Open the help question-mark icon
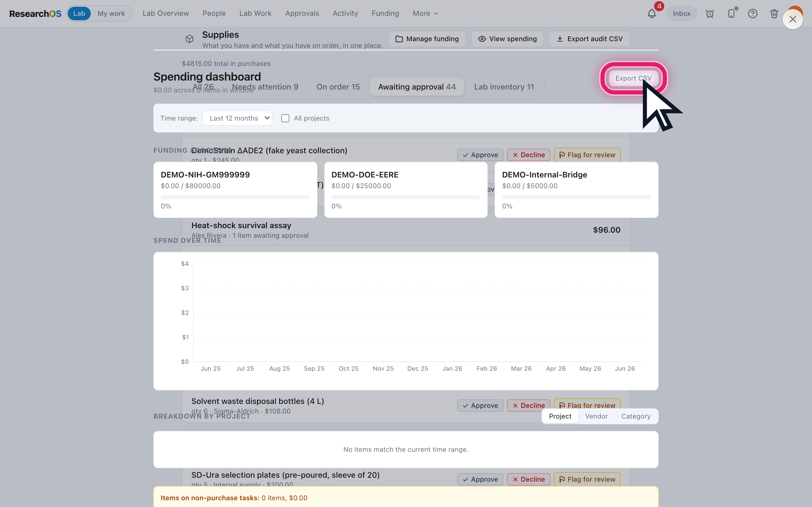This screenshot has width=812, height=507. tap(753, 14)
